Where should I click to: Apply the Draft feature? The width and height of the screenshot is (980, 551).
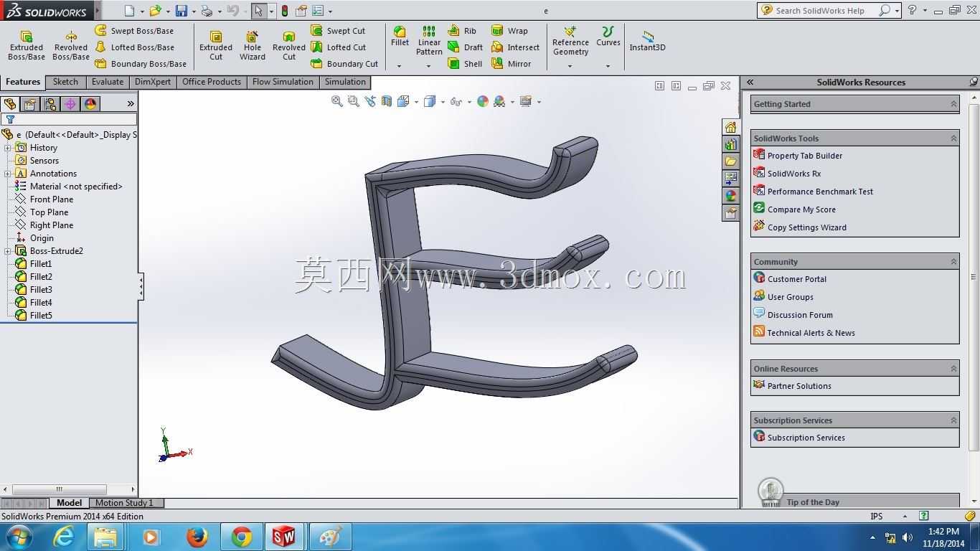465,47
